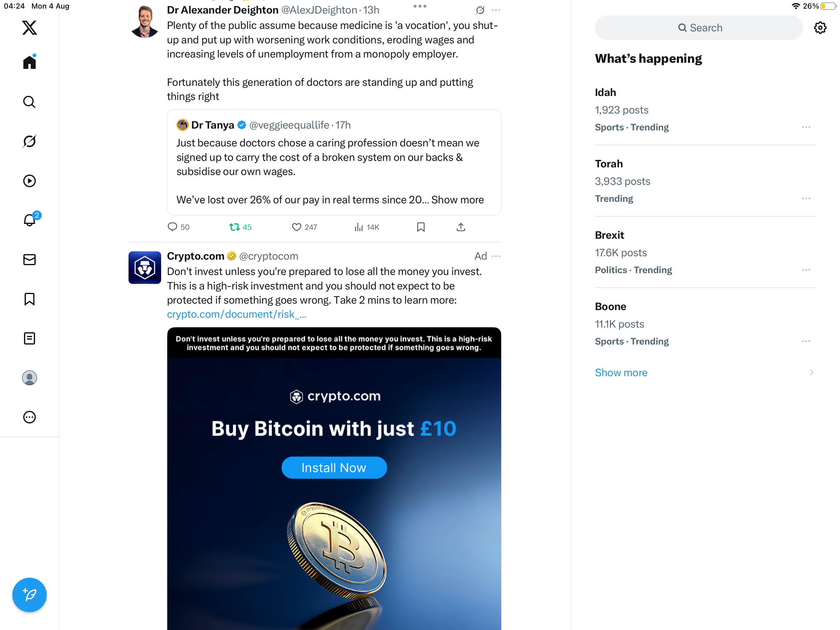Click the Install Now button
Image resolution: width=840 pixels, height=630 pixels.
pyautogui.click(x=334, y=467)
